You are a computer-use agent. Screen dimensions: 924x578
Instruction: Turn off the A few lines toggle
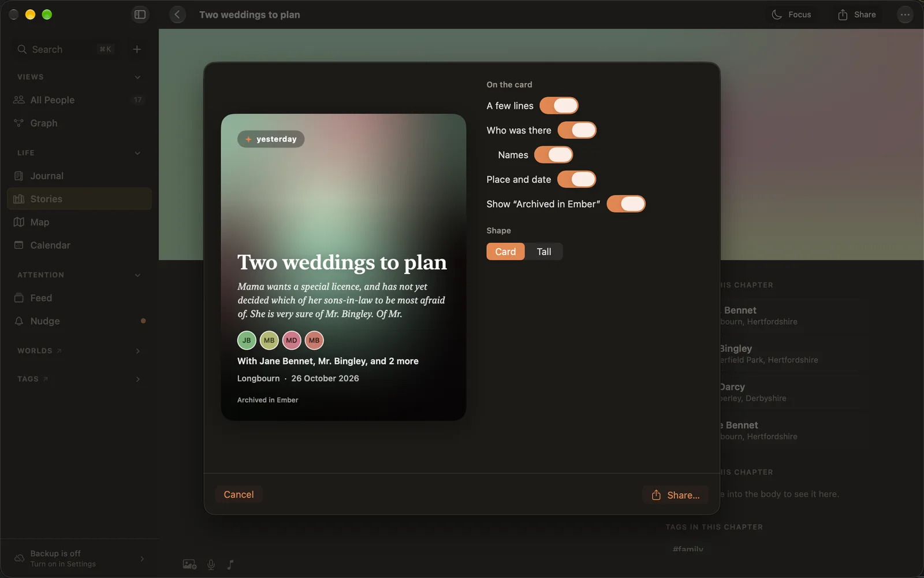pyautogui.click(x=559, y=106)
